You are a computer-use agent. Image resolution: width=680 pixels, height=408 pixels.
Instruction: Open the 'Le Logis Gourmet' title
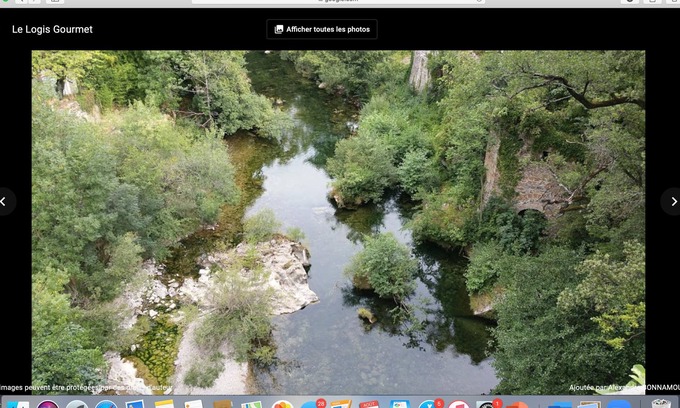pyautogui.click(x=52, y=29)
